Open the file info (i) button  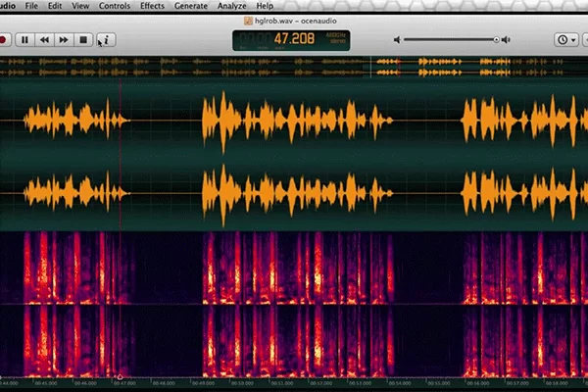(x=106, y=40)
